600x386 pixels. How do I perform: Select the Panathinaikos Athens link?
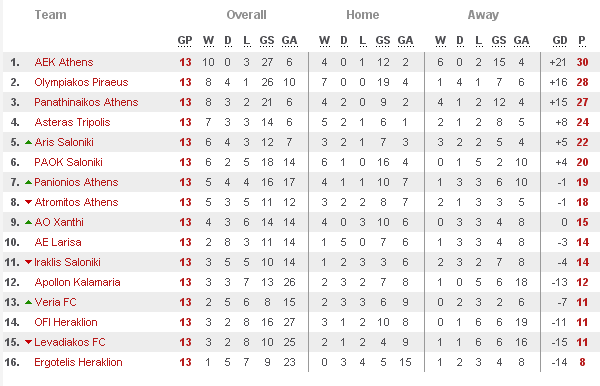point(86,102)
